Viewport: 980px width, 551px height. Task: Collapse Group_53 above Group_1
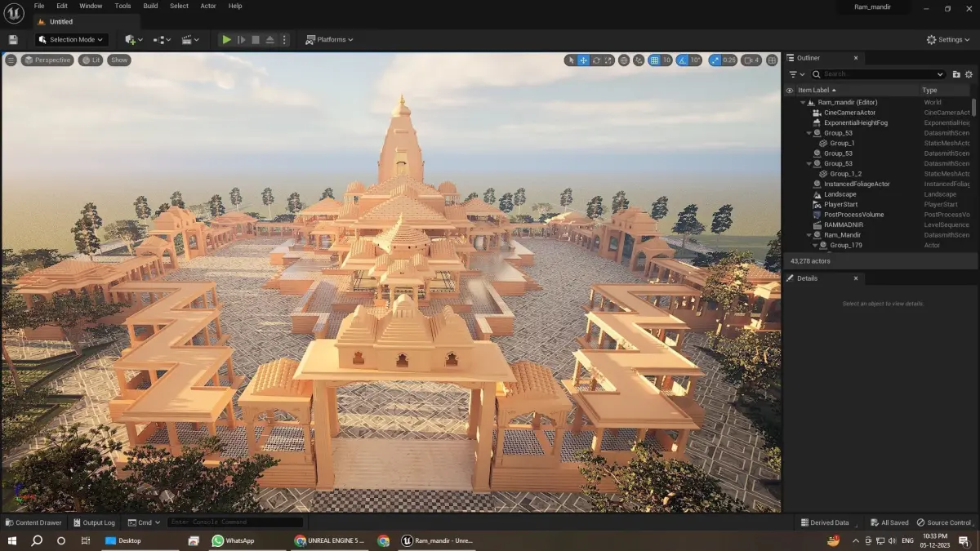click(808, 133)
